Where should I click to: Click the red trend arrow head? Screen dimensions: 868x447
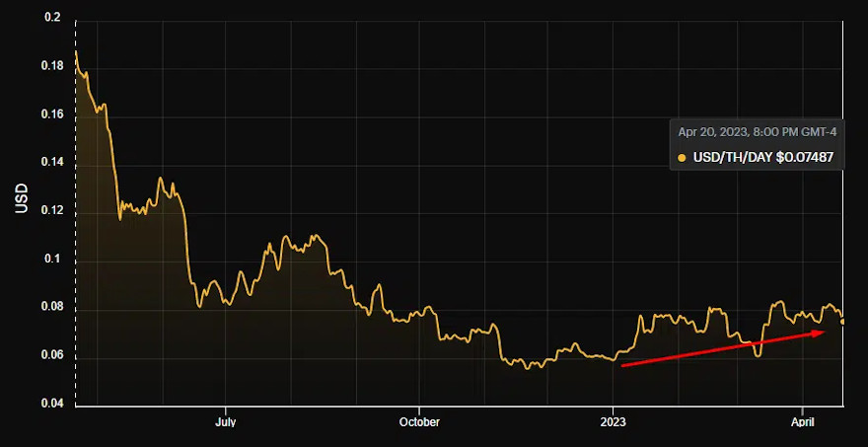(821, 334)
